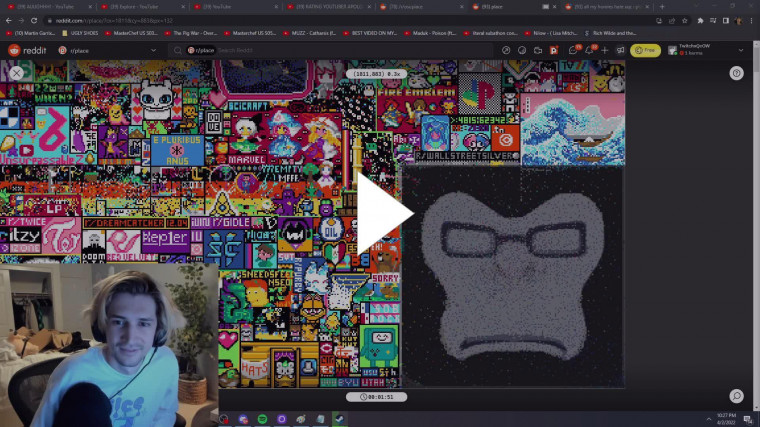
Task: Open The Pig War bookmark
Action: 191,33
